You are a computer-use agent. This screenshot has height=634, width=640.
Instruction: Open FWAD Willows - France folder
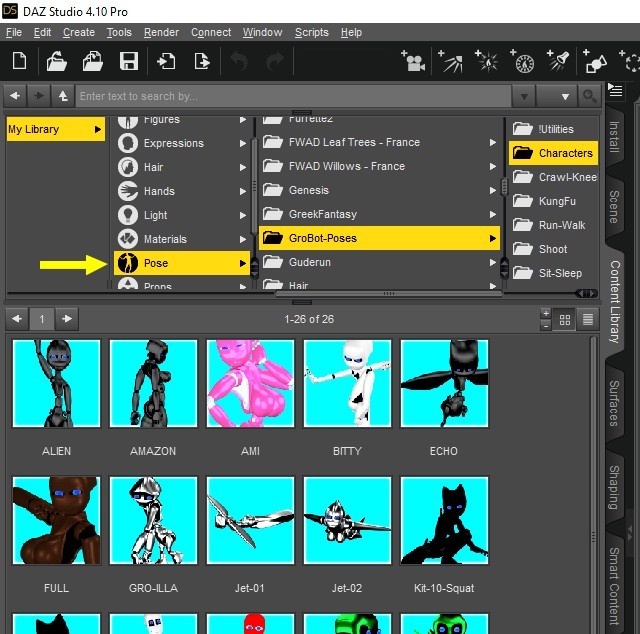coord(379,166)
